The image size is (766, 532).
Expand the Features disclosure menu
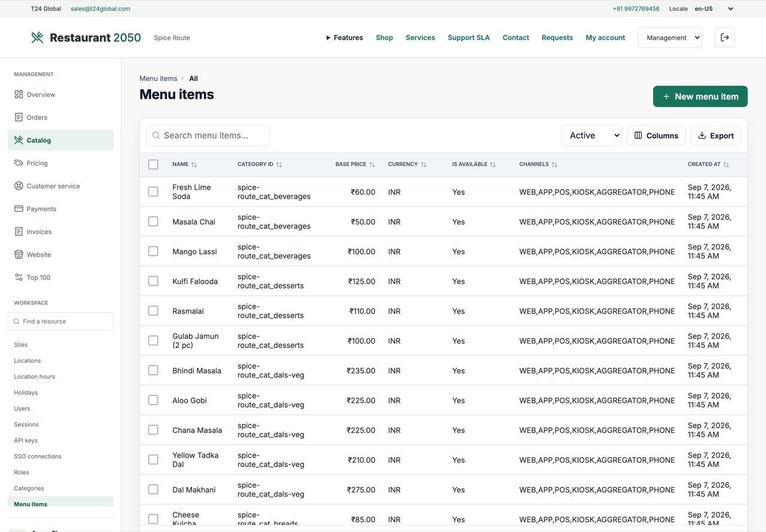pos(345,38)
